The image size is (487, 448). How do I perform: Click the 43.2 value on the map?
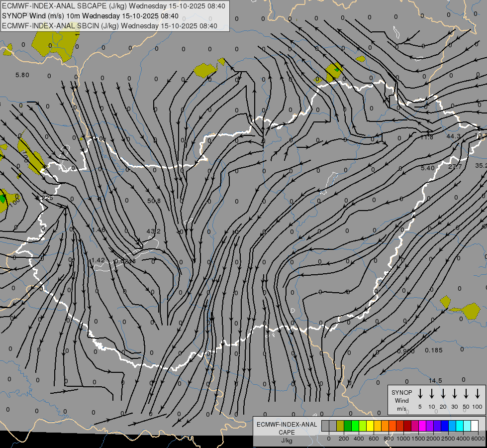pos(153,231)
